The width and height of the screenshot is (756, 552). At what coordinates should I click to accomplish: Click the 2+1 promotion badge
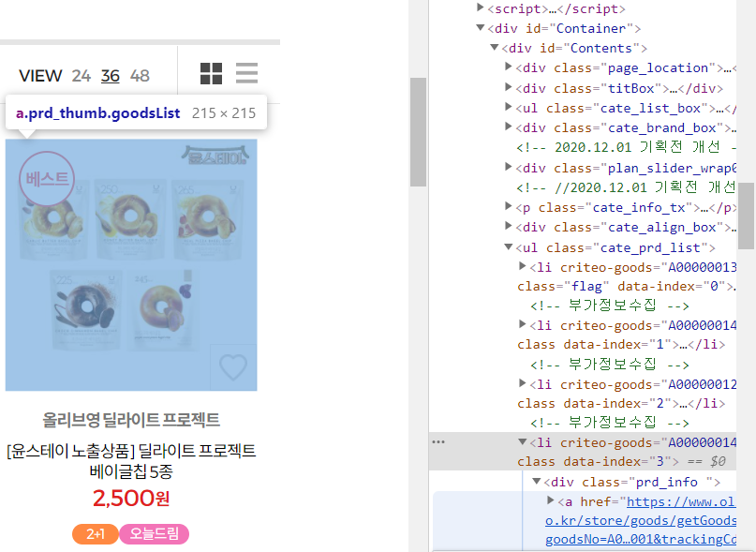[x=96, y=533]
